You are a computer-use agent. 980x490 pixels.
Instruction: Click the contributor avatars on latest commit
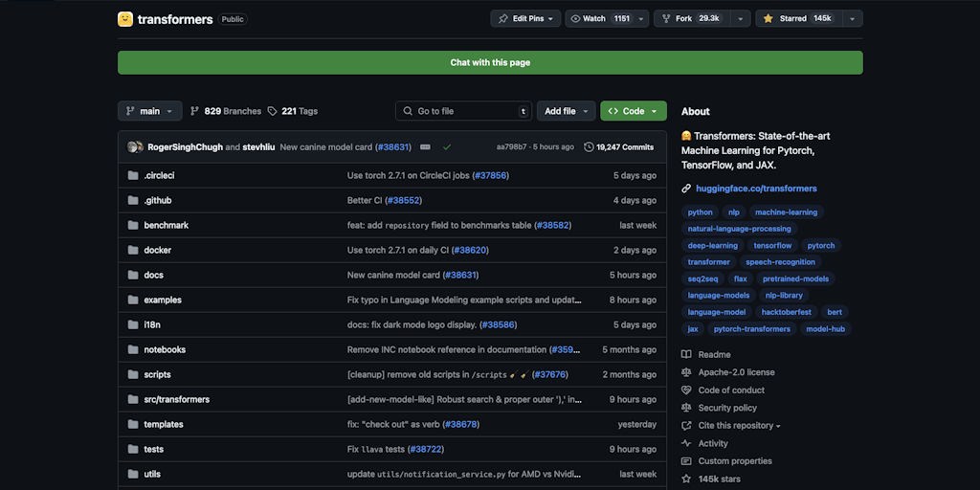pos(135,147)
